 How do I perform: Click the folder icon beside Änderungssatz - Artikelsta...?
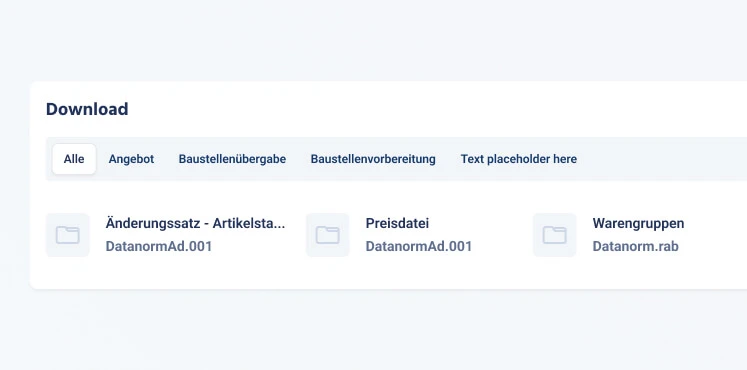[68, 235]
